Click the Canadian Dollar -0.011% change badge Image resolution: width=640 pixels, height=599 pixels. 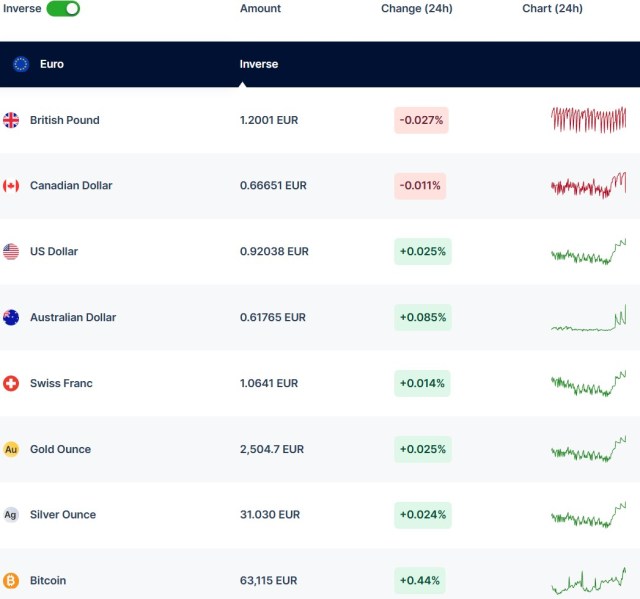(420, 186)
